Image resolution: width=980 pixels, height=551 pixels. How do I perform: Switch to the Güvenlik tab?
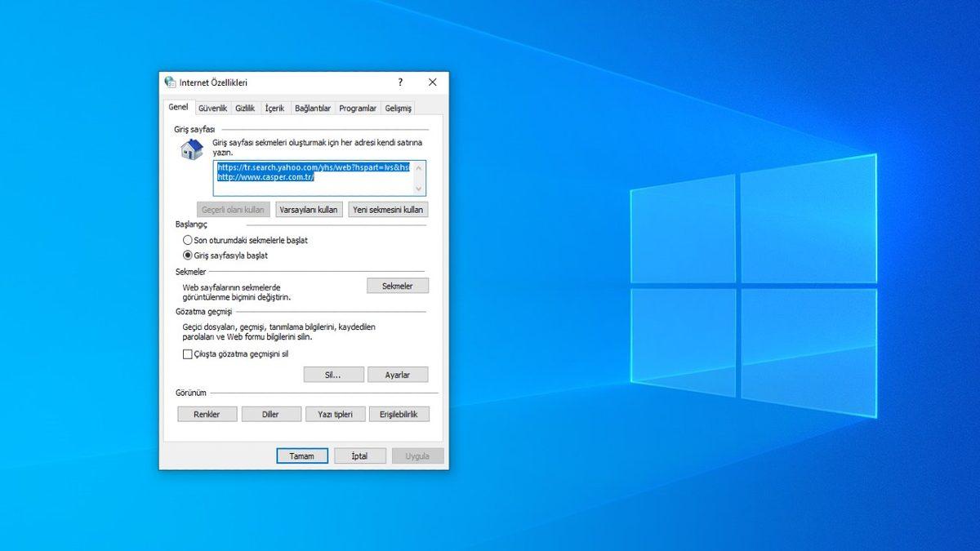pos(212,107)
